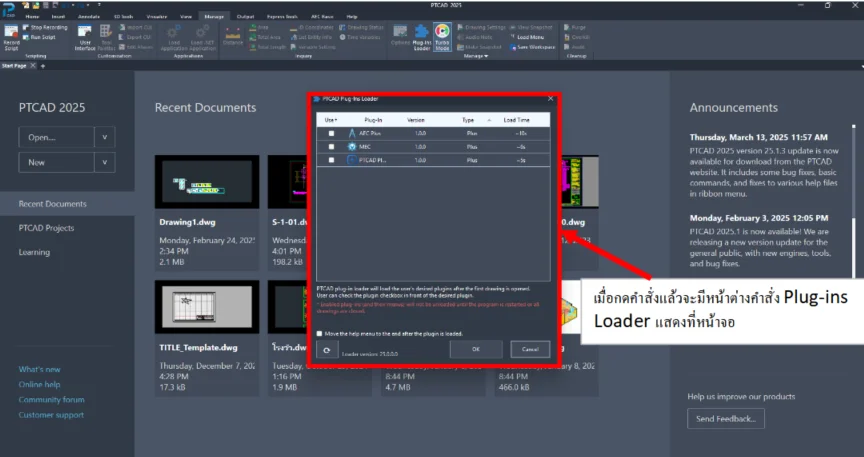Click ID Coordinates in the ribbon
This screenshot has height=457, width=864.
click(312, 28)
